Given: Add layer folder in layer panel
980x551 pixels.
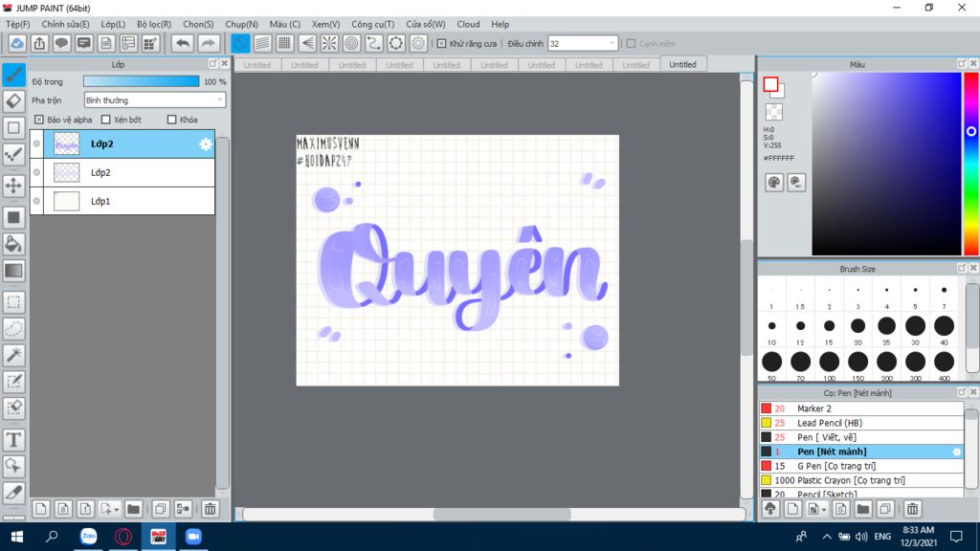Looking at the screenshot, I should pyautogui.click(x=133, y=509).
